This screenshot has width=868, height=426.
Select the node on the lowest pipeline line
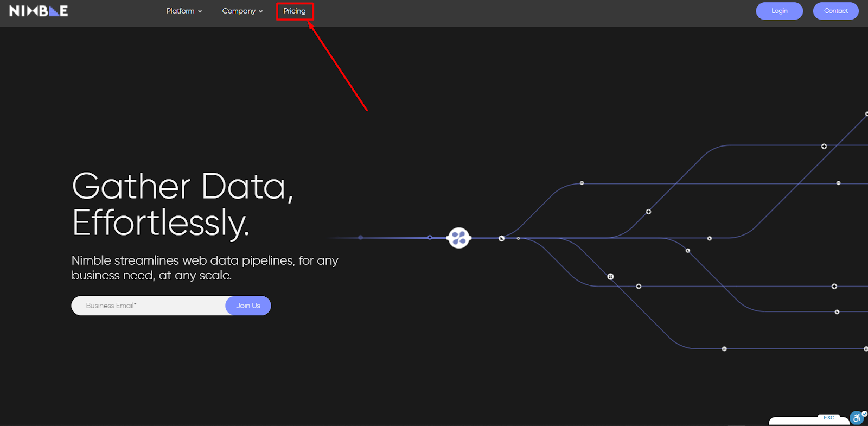[x=724, y=349]
